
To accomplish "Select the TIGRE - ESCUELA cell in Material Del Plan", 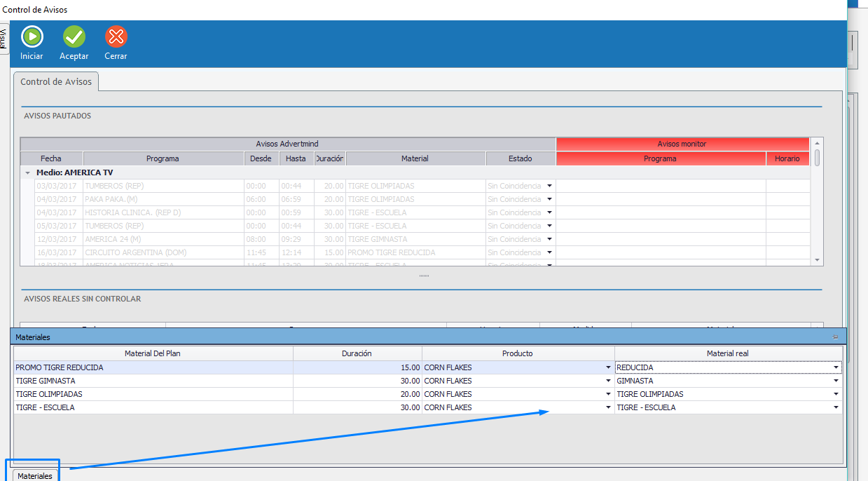I will (153, 407).
